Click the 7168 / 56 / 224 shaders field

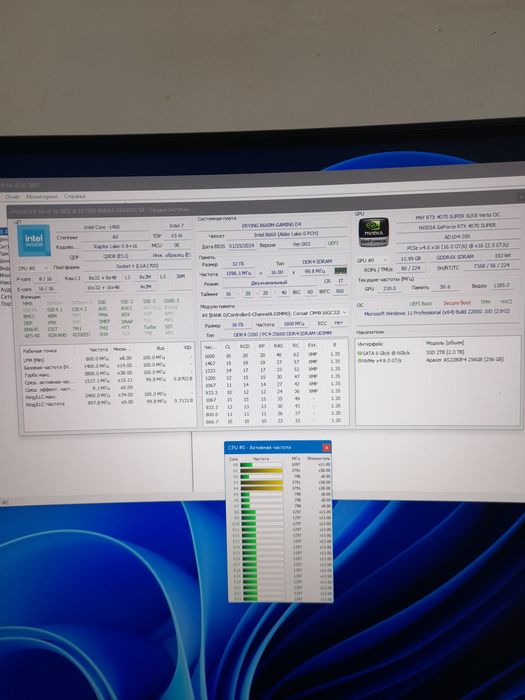[x=491, y=266]
